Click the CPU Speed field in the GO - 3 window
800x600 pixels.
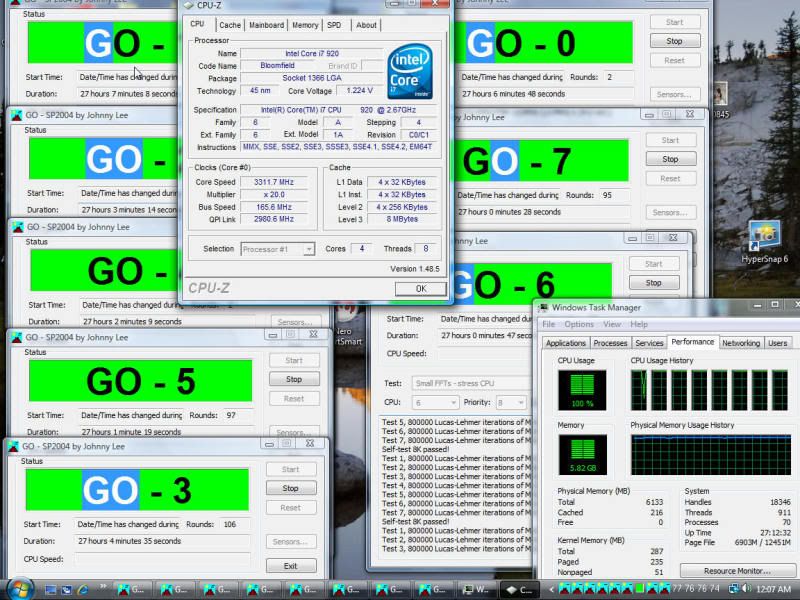[x=163, y=559]
